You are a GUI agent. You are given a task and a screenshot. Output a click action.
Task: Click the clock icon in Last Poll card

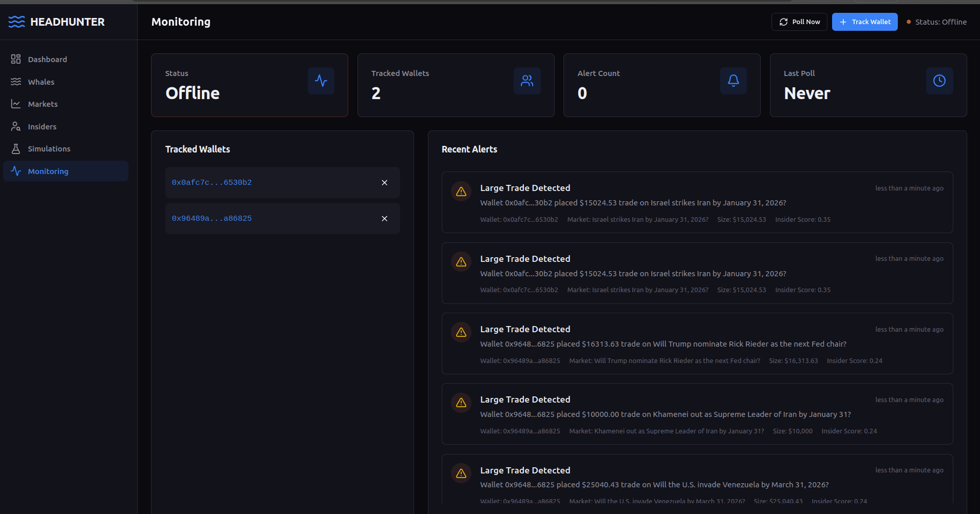pyautogui.click(x=939, y=81)
